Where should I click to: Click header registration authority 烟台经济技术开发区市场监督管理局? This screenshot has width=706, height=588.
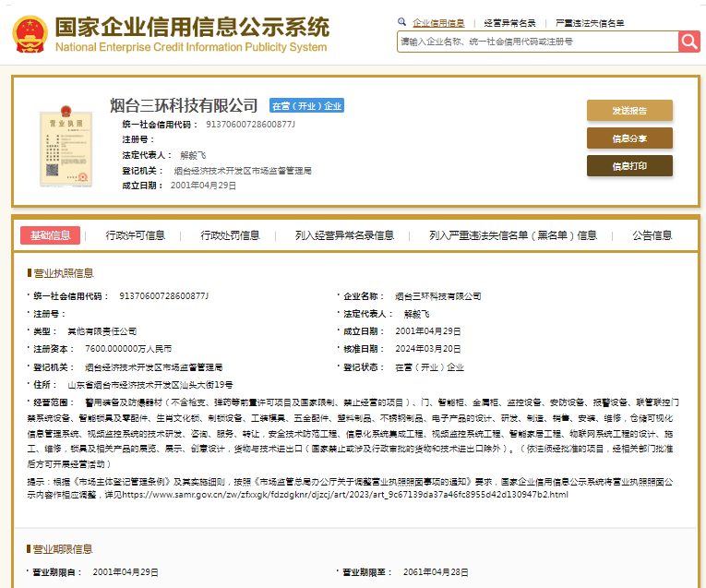pos(243,171)
